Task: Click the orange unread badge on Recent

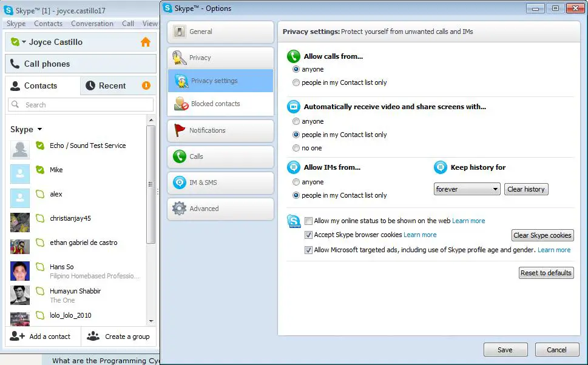Action: pyautogui.click(x=146, y=85)
